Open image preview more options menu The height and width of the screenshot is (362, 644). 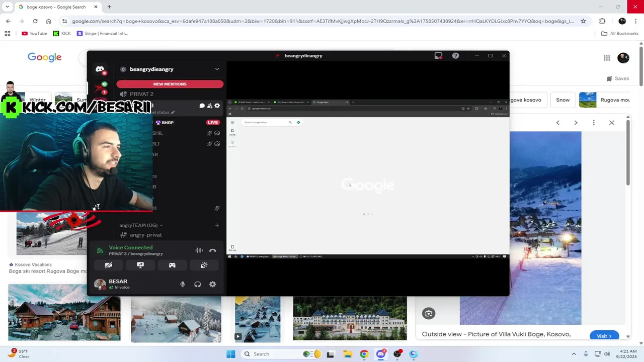[x=594, y=123]
